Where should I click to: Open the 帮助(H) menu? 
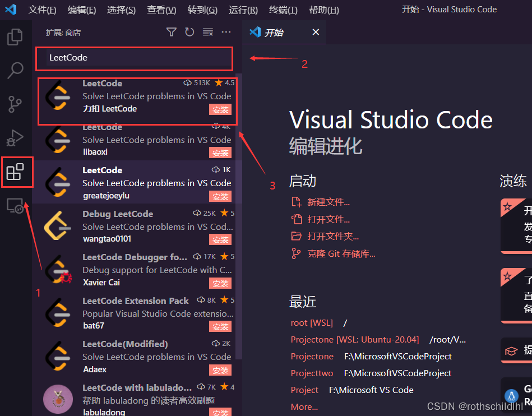tap(324, 10)
